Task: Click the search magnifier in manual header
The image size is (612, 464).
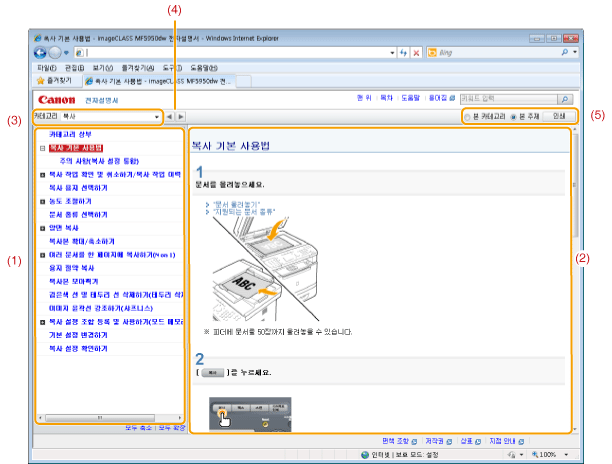Action: (565, 100)
